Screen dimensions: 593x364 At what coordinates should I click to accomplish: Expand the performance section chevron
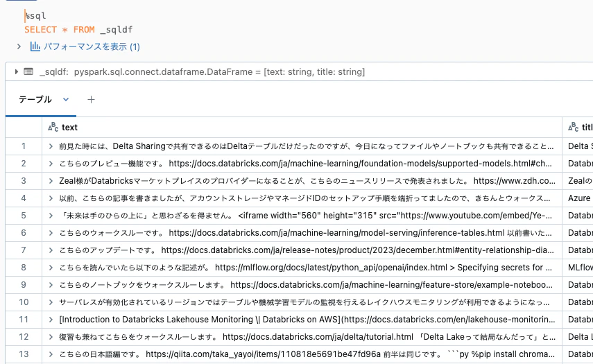pyautogui.click(x=19, y=46)
